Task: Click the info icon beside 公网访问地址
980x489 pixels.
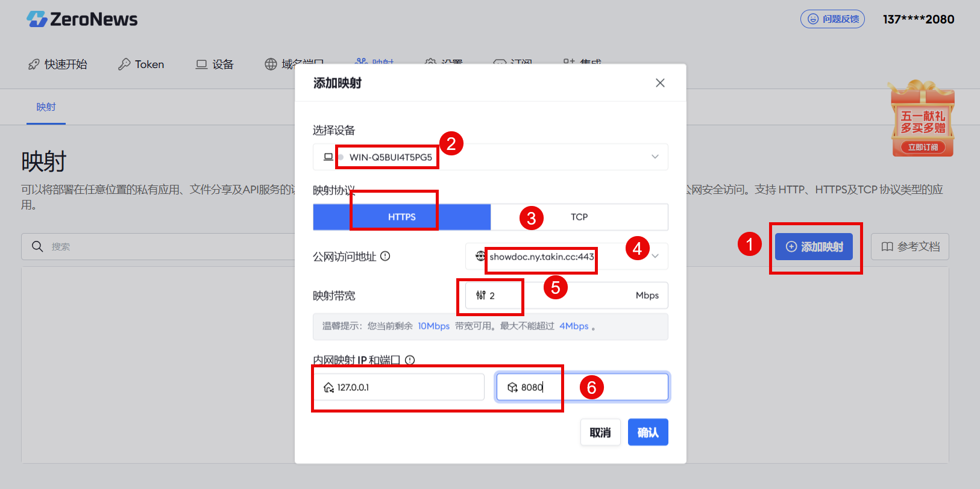Action: [385, 256]
